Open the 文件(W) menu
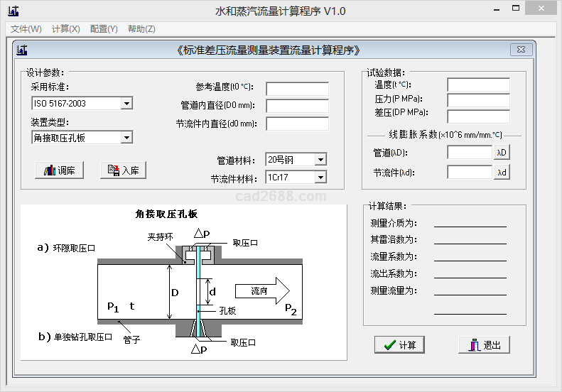Image resolution: width=562 pixels, height=392 pixels. click(x=26, y=29)
